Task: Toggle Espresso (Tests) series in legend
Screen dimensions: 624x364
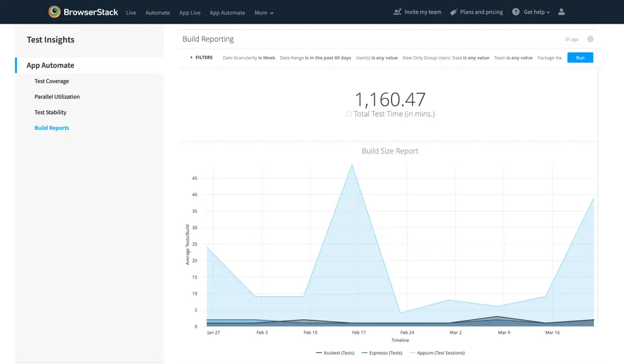Action: pos(382,353)
